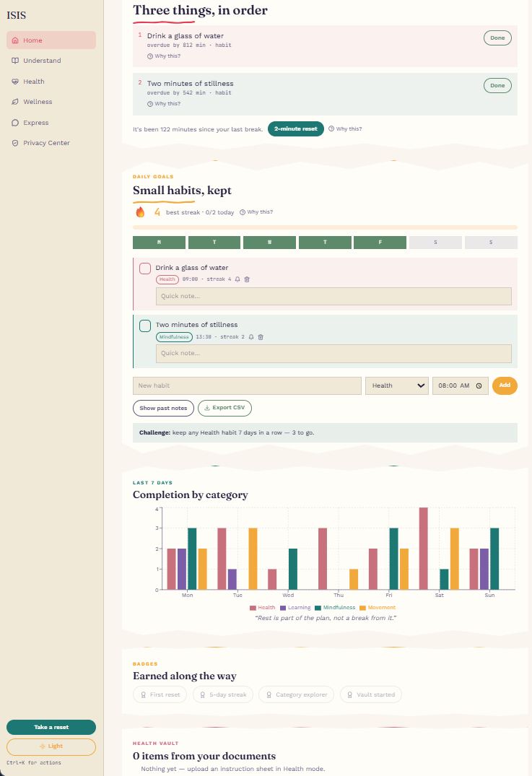Toggle Learning series in chart legend
This screenshot has height=776, width=532.
tap(295, 607)
